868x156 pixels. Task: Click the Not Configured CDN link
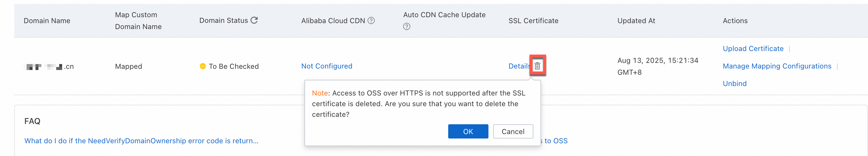point(327,66)
